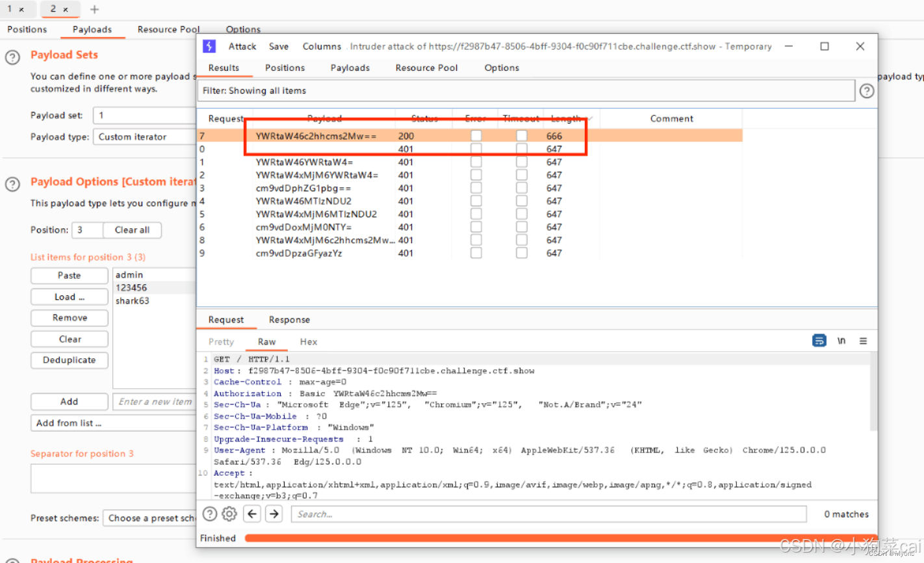924x563 pixels.
Task: Select the admin list item
Action: point(155,275)
